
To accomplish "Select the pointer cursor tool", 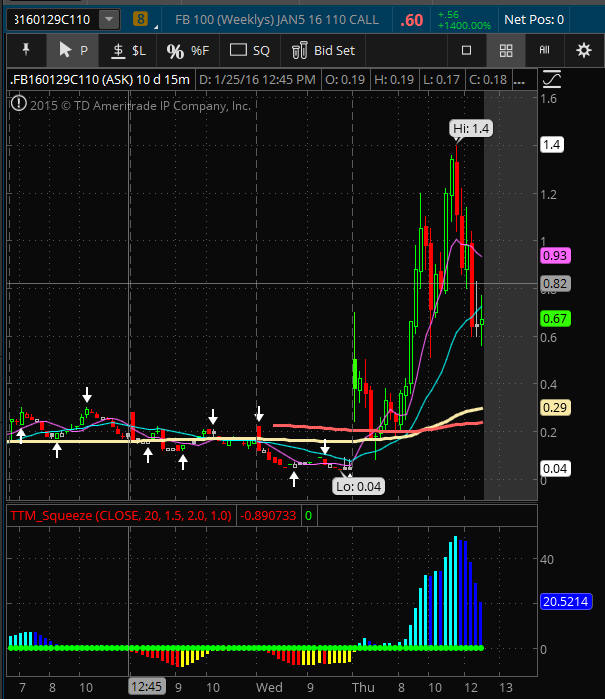I will pos(71,50).
